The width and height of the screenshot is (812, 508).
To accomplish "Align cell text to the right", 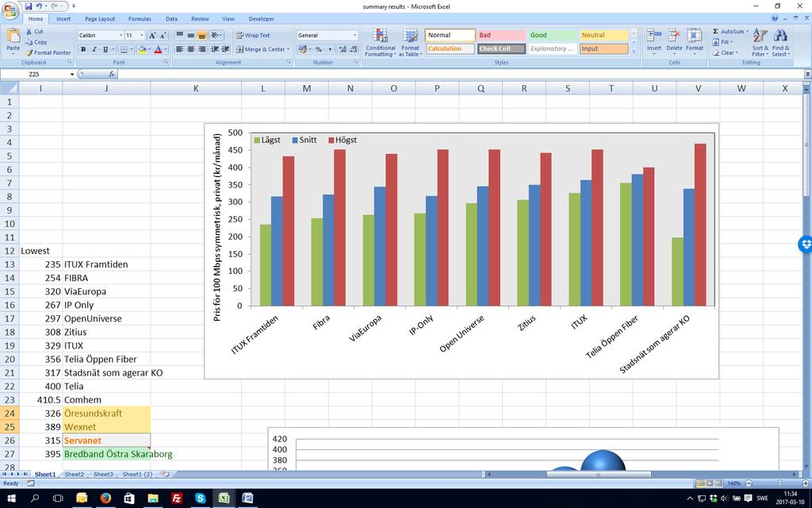I will 201,49.
